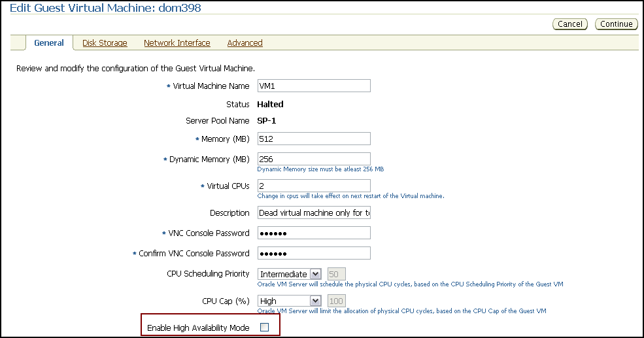Click 'Dynamic Memory size must be atleast 256 MB' hint
644x338 pixels.
point(321,169)
